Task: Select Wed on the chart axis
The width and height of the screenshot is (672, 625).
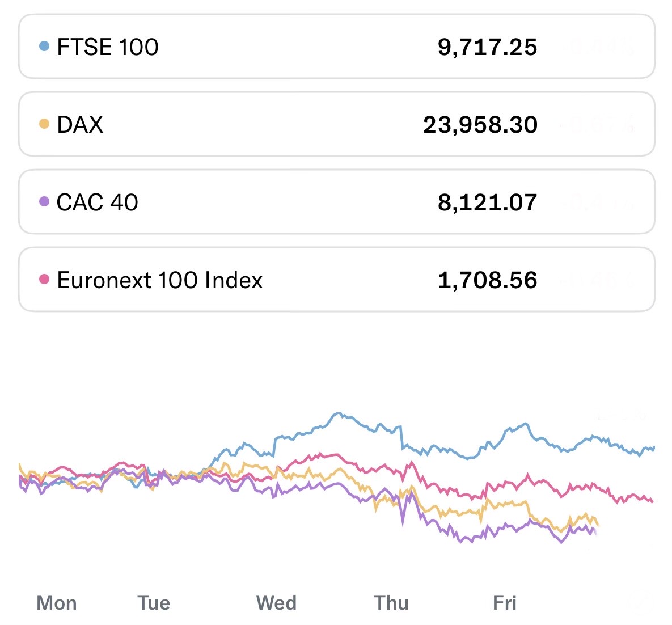Action: pyautogui.click(x=276, y=602)
